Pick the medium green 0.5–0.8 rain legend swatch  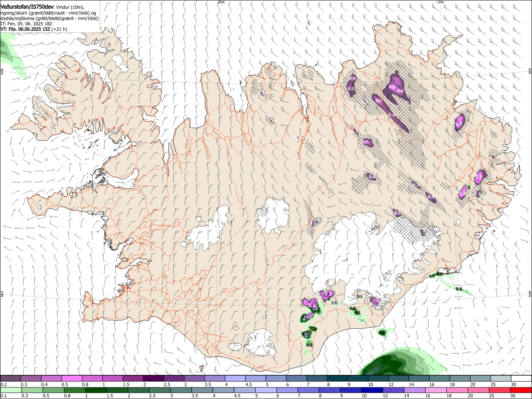53,390
